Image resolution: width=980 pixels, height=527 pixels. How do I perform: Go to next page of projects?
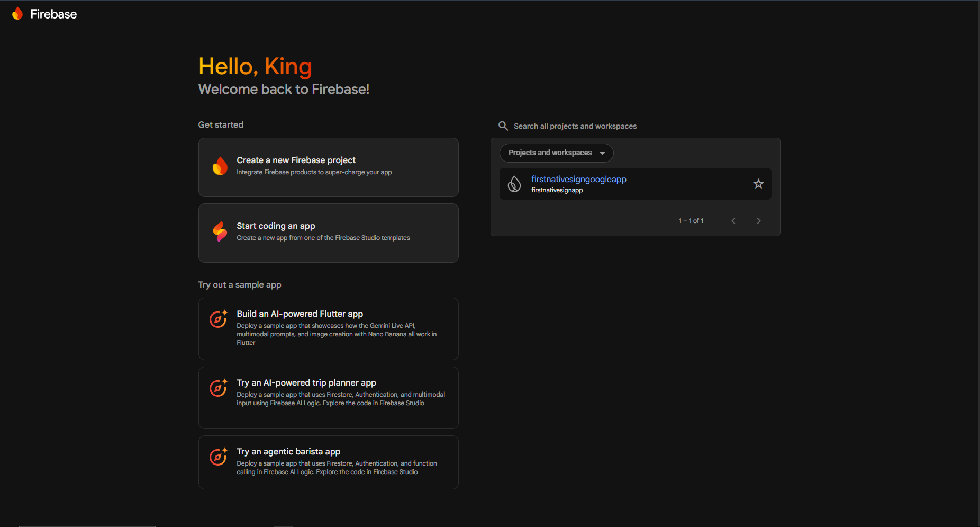(x=759, y=221)
